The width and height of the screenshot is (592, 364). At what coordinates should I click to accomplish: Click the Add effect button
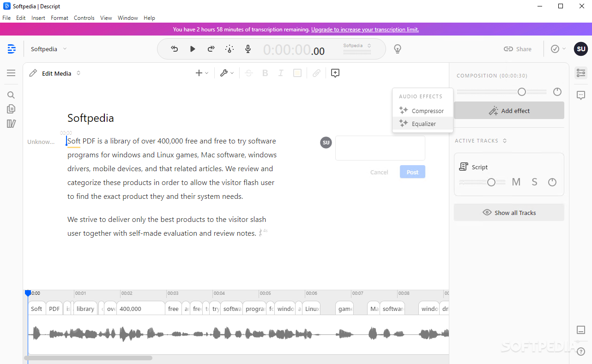509,111
